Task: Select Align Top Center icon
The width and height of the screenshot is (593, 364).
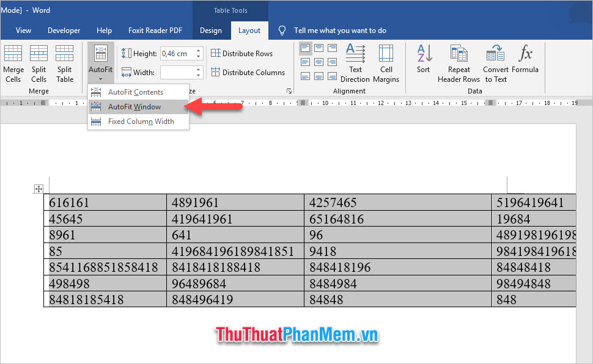Action: 319,48
